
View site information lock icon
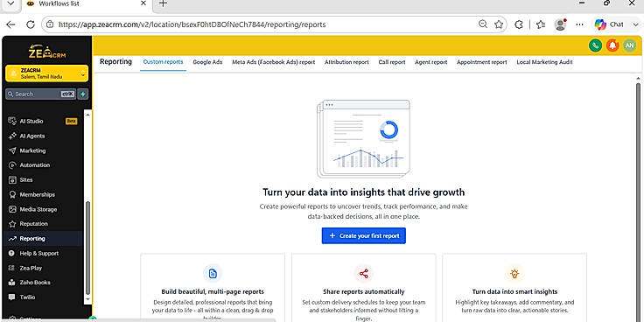[x=50, y=24]
